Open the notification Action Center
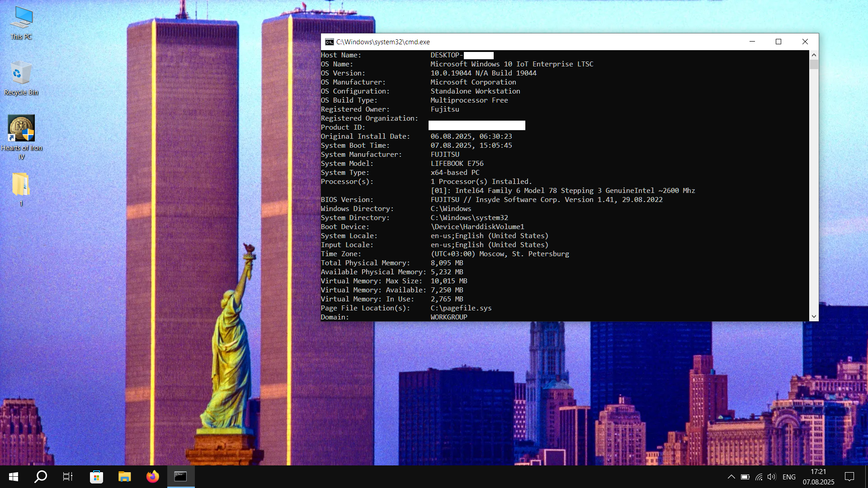 pyautogui.click(x=849, y=477)
